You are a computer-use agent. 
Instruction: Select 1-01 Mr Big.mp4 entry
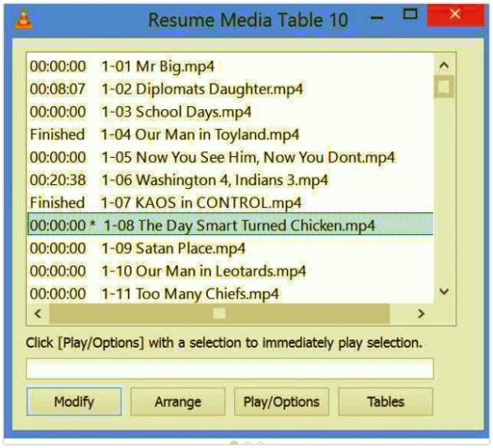point(230,67)
